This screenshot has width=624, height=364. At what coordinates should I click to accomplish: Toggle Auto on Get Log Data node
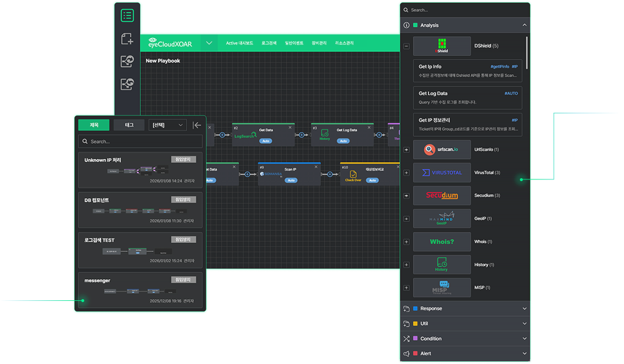coord(343,141)
